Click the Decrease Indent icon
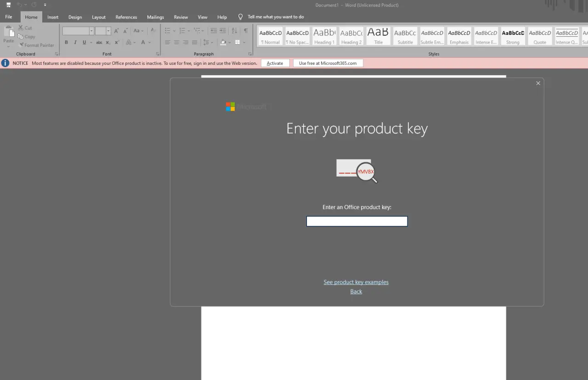 pyautogui.click(x=214, y=31)
